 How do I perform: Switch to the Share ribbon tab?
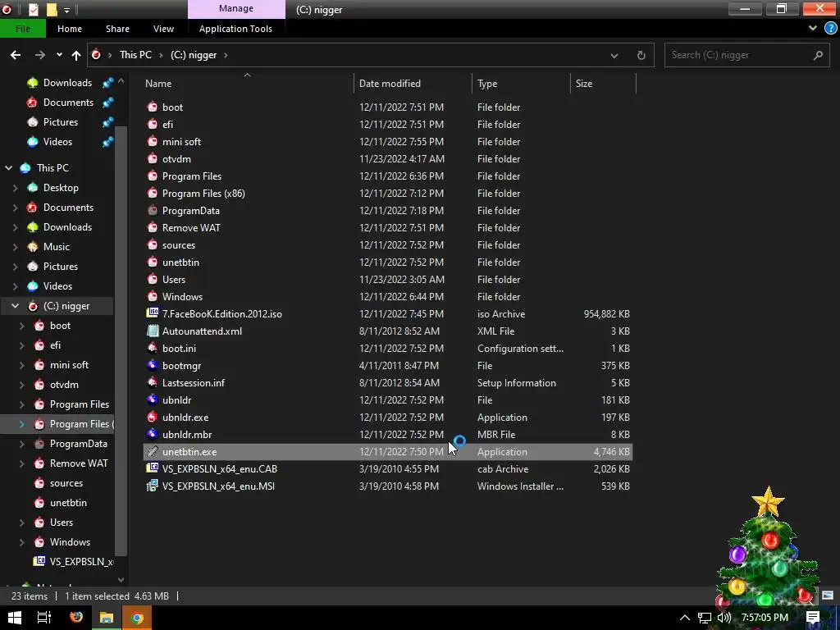(x=117, y=29)
